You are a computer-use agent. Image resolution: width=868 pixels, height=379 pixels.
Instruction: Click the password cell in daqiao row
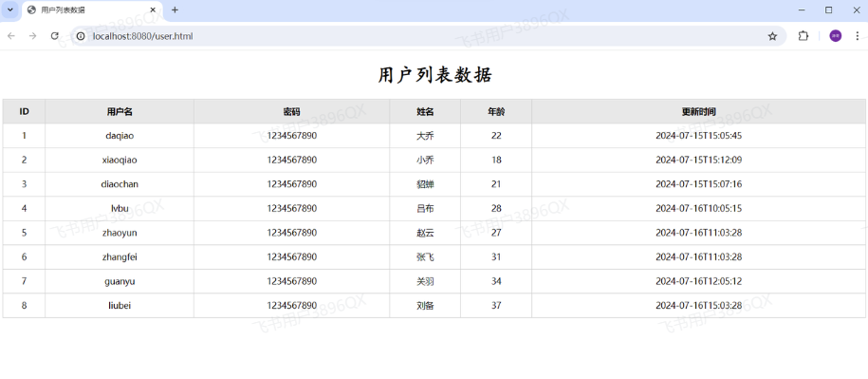pyautogui.click(x=292, y=136)
